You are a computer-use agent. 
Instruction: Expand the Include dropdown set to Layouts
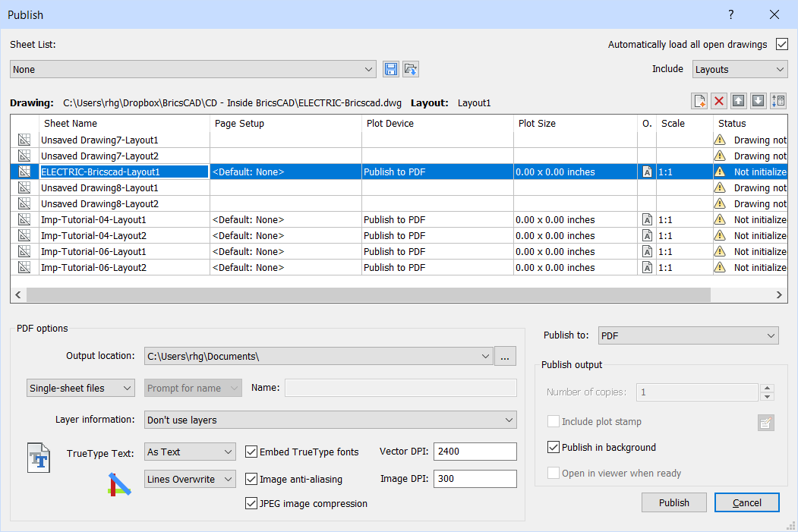pos(740,69)
